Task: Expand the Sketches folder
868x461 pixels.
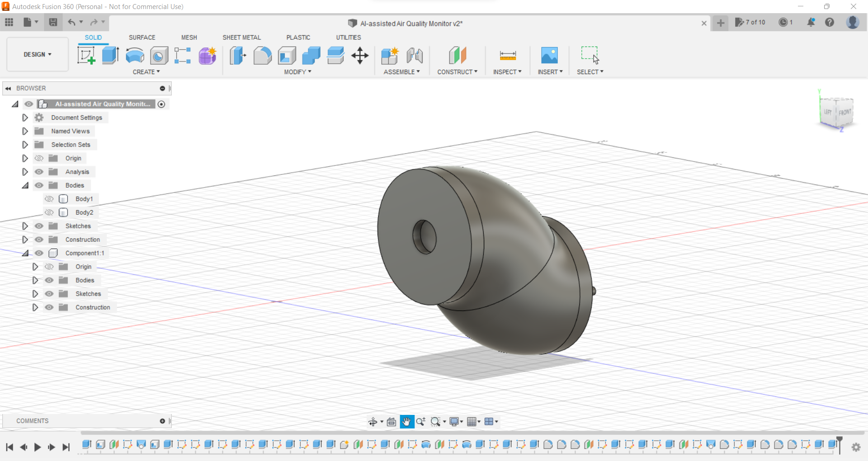Action: pyautogui.click(x=25, y=226)
